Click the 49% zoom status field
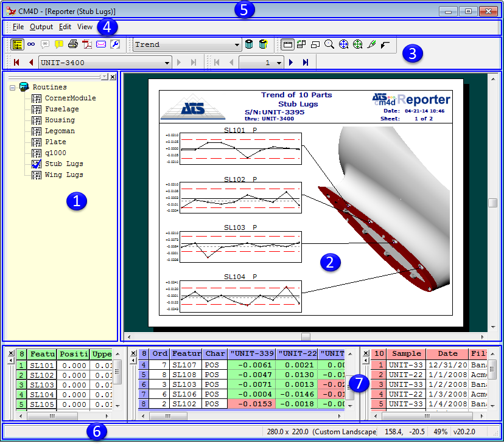The height and width of the screenshot is (444, 504). 440,432
